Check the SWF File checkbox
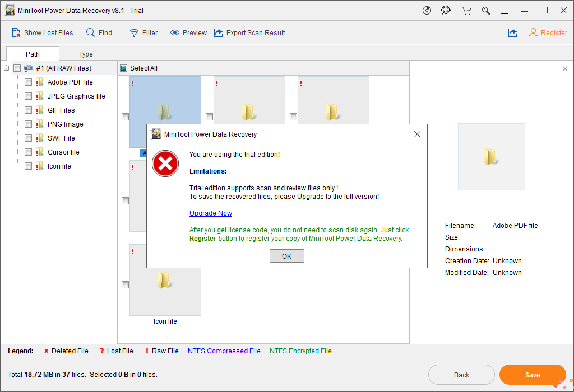The height and width of the screenshot is (392, 574). pyautogui.click(x=28, y=138)
